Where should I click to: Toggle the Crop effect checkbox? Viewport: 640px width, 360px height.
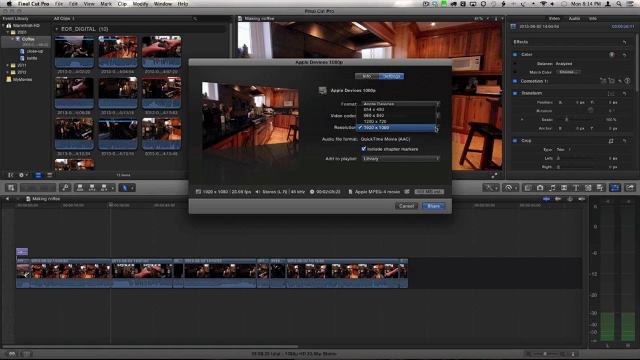[x=515, y=141]
